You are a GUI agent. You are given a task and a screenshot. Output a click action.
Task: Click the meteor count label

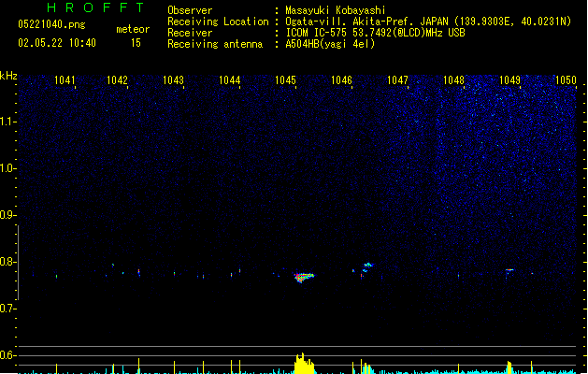(x=133, y=29)
